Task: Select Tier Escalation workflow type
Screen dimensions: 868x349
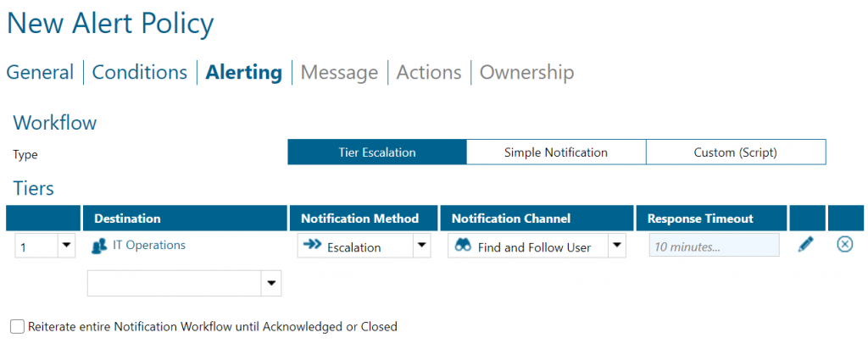Action: [377, 152]
